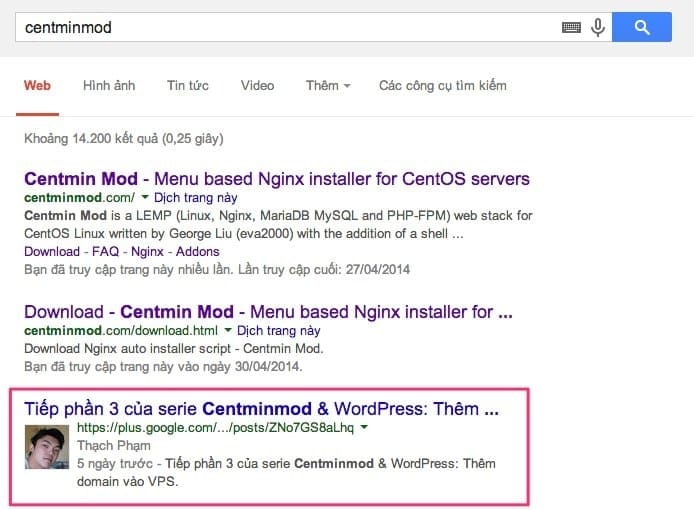Open Tiếp phần 3 của serie result
This screenshot has height=510, width=694.
click(261, 409)
